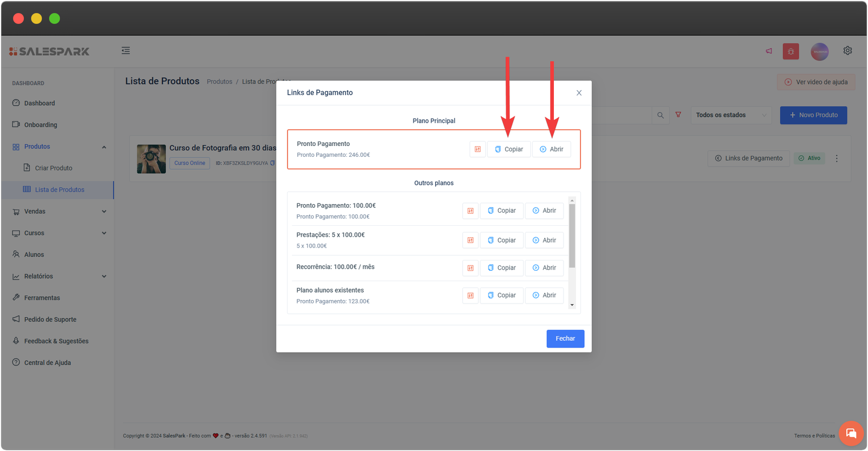Copy the product ID code
The height and width of the screenshot is (451, 868).
[272, 163]
